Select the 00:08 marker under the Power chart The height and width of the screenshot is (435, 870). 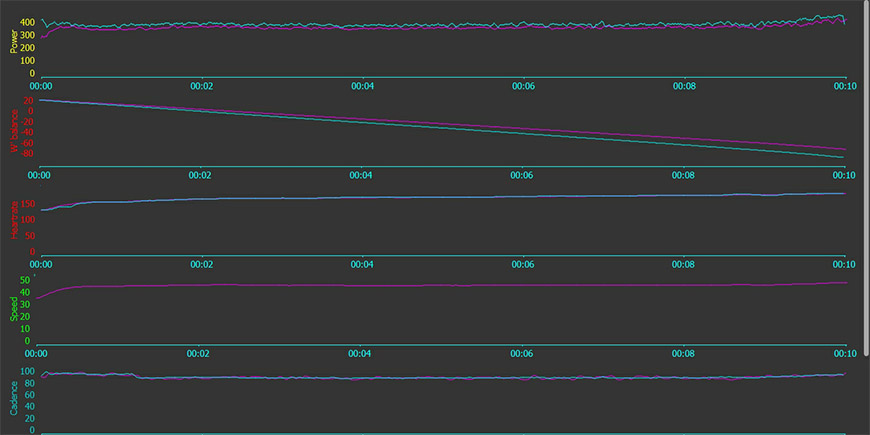[682, 86]
